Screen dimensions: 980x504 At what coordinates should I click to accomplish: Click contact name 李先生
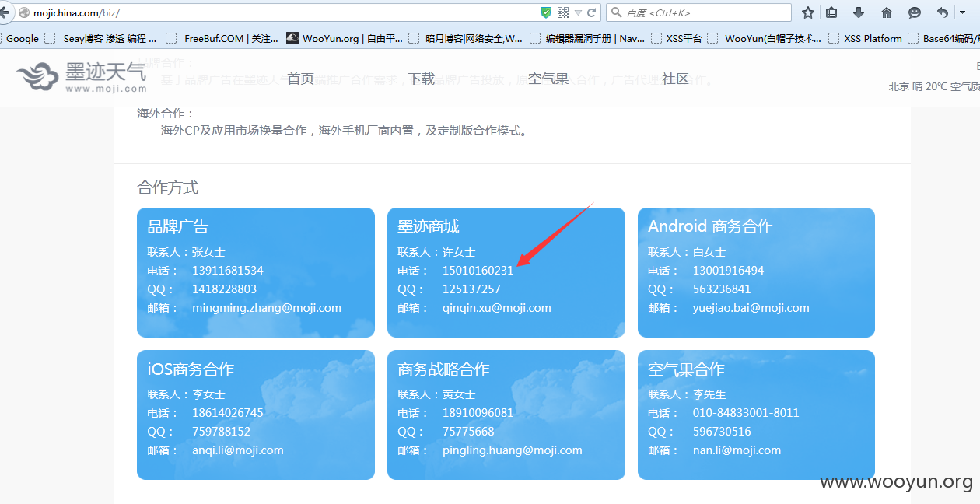pos(709,394)
